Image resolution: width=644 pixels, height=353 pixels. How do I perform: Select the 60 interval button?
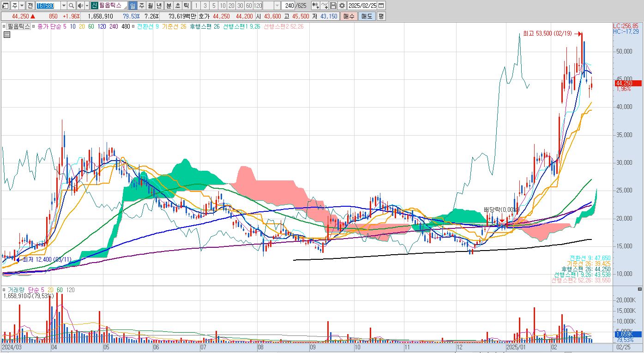tap(249, 6)
